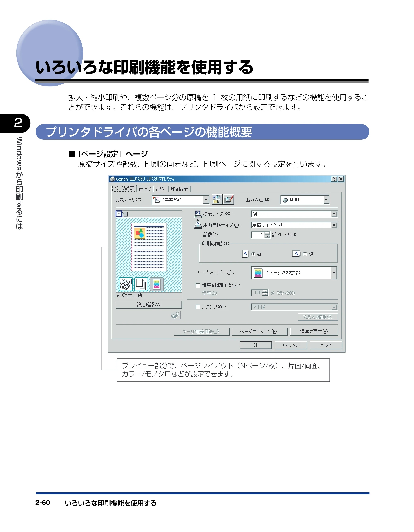Screen dimensions: 414x532
Task: Increase 部数 copies with up arrow
Action: click(267, 233)
